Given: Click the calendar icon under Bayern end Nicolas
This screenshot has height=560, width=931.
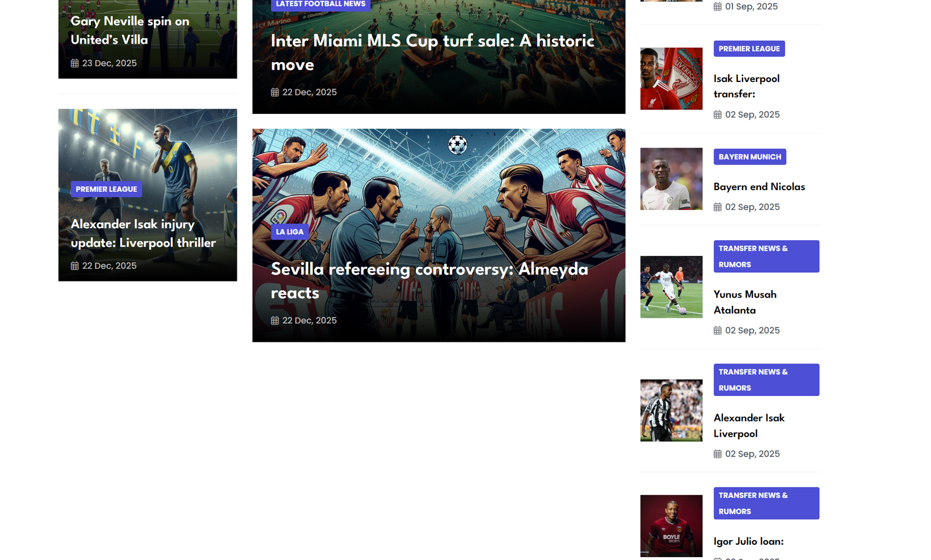Looking at the screenshot, I should pos(717,207).
